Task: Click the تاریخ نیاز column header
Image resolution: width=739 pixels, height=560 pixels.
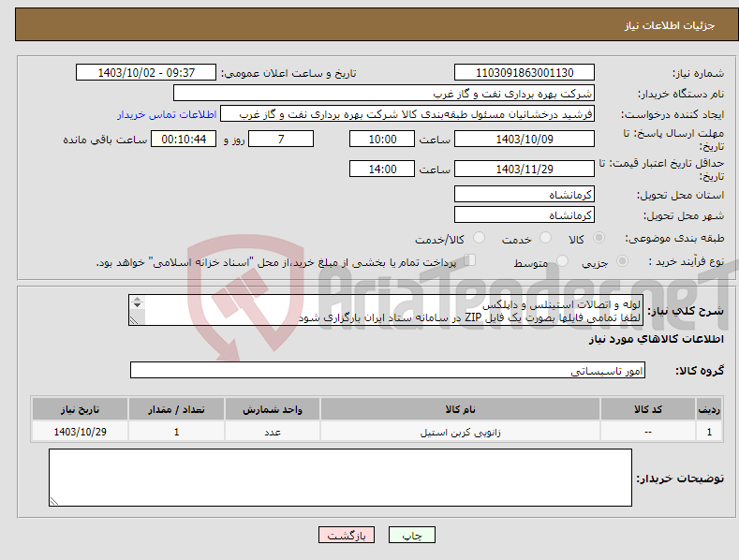Action: [x=81, y=409]
